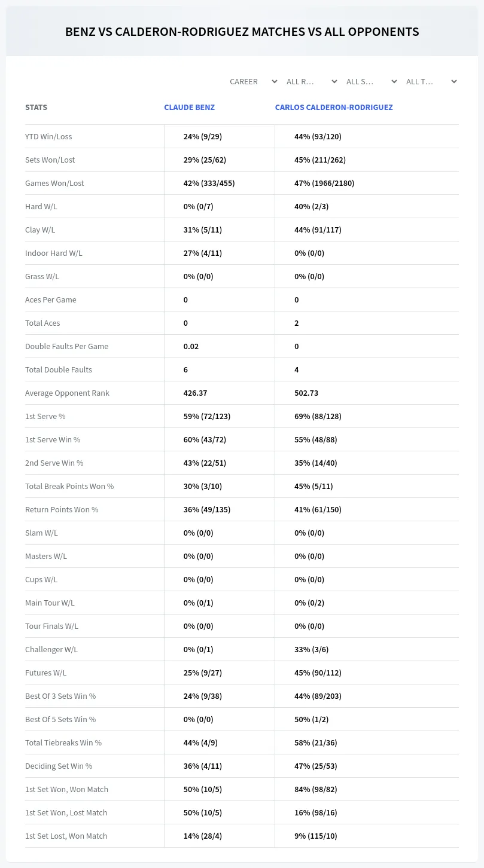
Task: Click the page title heading
Action: tap(242, 32)
